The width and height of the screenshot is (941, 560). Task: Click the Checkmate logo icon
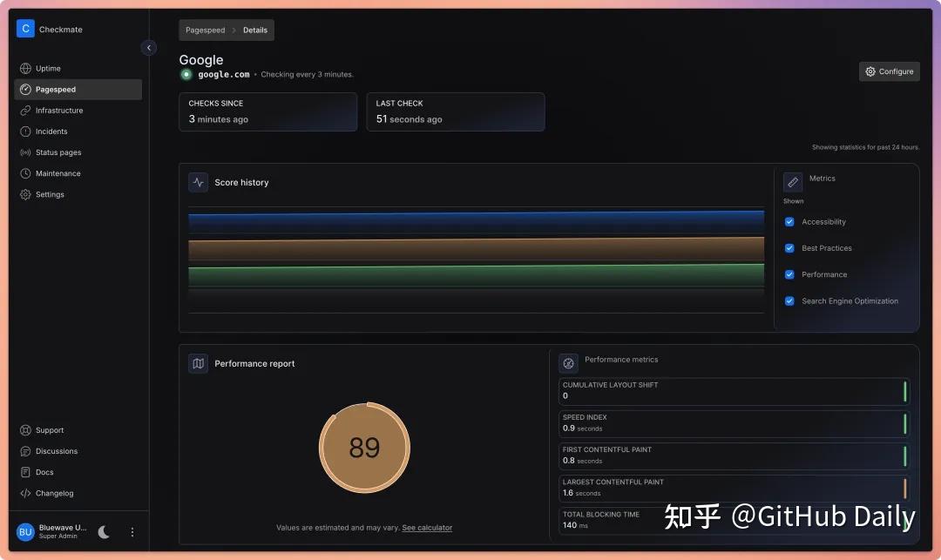(25, 29)
